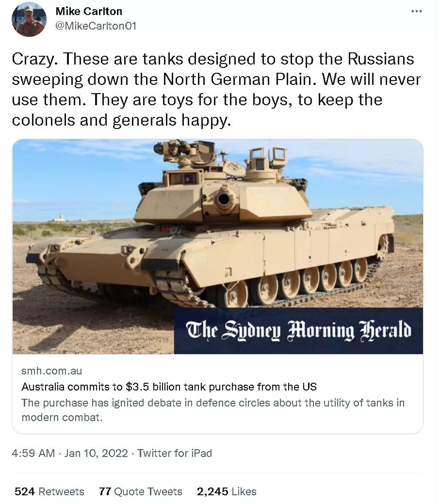Screen dimensions: 440x504
Task: View the 77 Quote Tweets
Action: (x=140, y=491)
